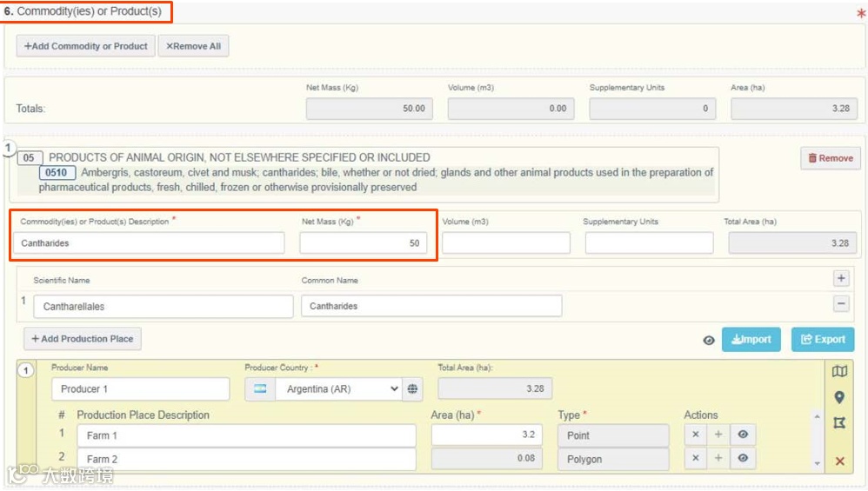Click Producer 1 Total Area field 3.28
Image resolution: width=868 pixels, height=491 pixels.
(495, 388)
